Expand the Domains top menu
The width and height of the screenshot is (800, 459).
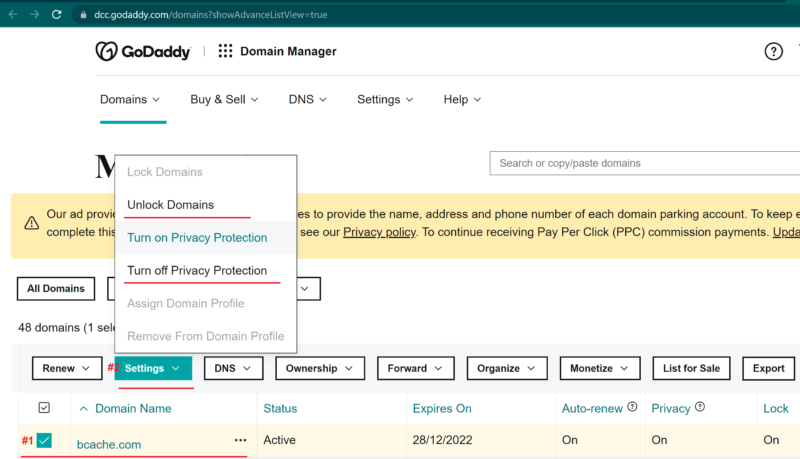tap(130, 99)
